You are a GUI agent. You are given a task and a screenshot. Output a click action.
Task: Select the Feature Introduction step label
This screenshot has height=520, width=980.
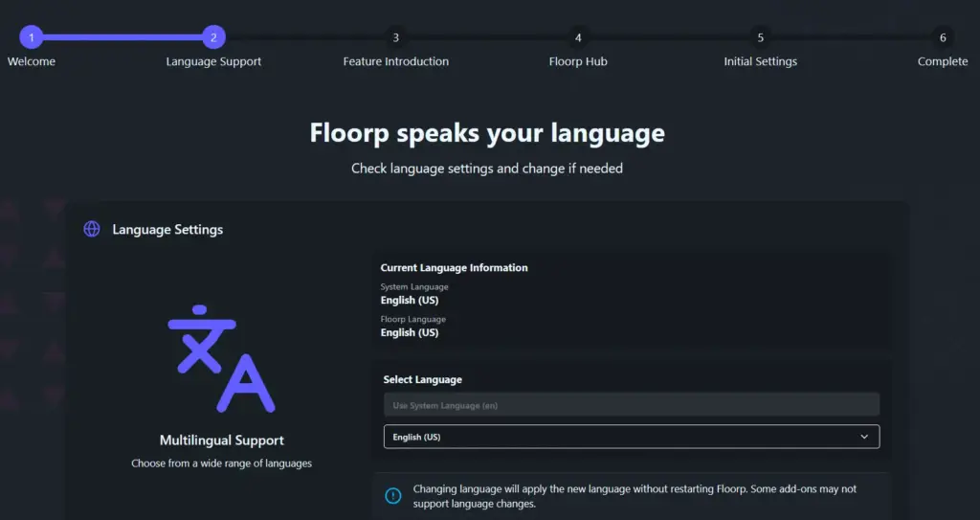[x=395, y=61]
